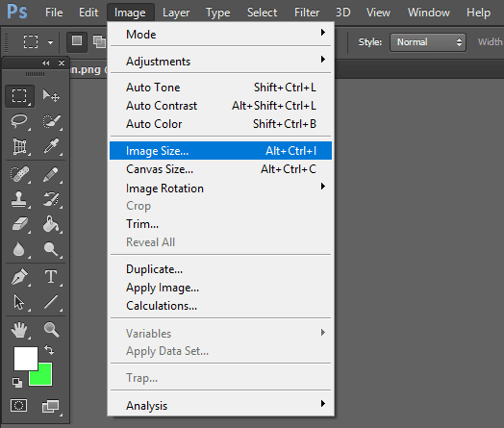The width and height of the screenshot is (504, 428).
Task: Select the Blur tool
Action: pyautogui.click(x=19, y=249)
